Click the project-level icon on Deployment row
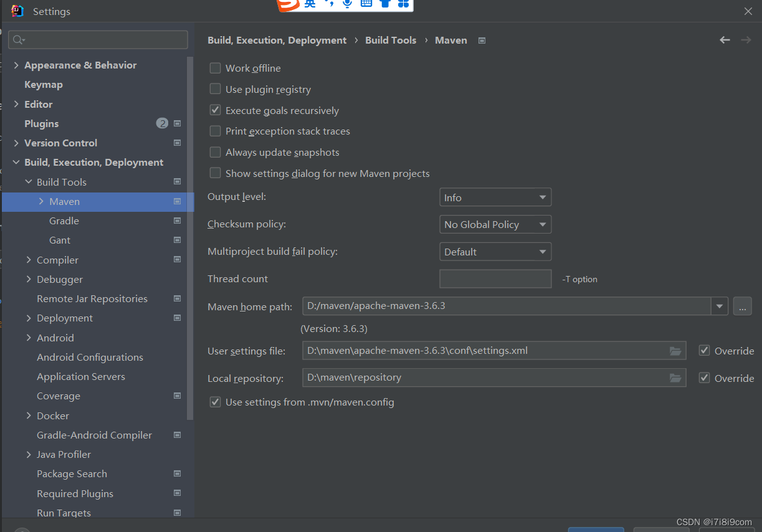 (177, 318)
